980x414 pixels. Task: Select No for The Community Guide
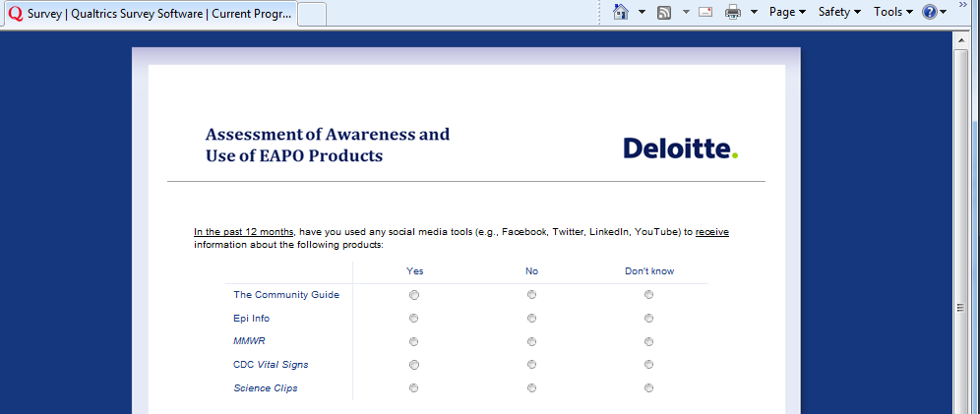click(x=531, y=295)
